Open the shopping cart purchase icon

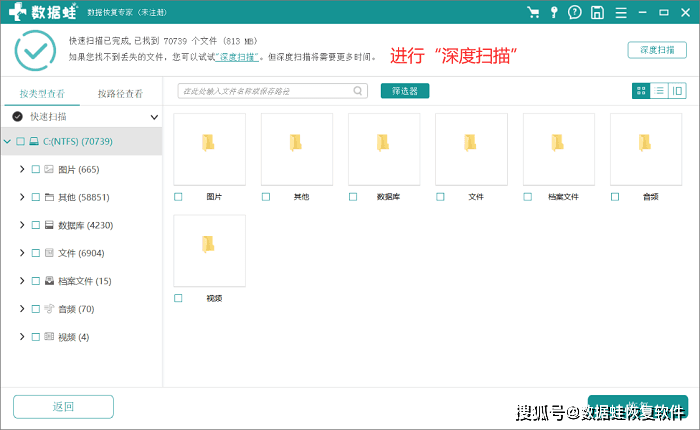click(x=533, y=12)
